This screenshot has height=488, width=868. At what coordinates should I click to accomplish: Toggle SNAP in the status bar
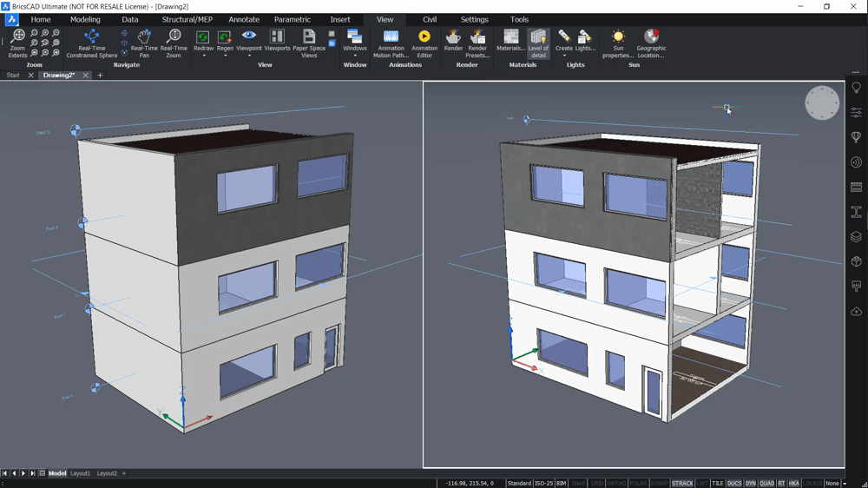(578, 484)
